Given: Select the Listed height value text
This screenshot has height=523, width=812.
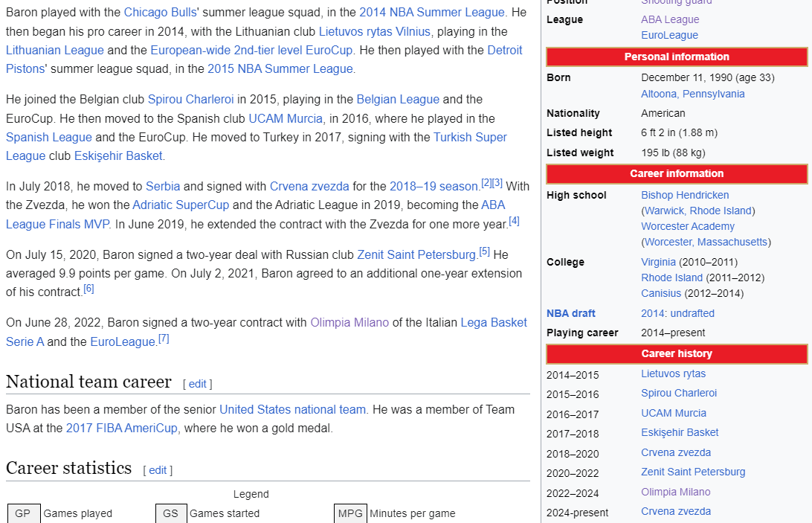Looking at the screenshot, I should coord(680,133).
